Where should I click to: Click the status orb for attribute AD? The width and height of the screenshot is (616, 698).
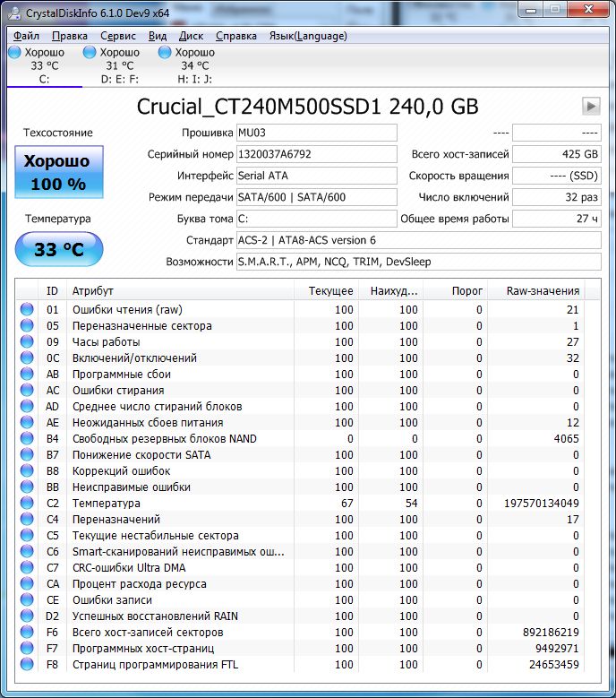point(27,406)
